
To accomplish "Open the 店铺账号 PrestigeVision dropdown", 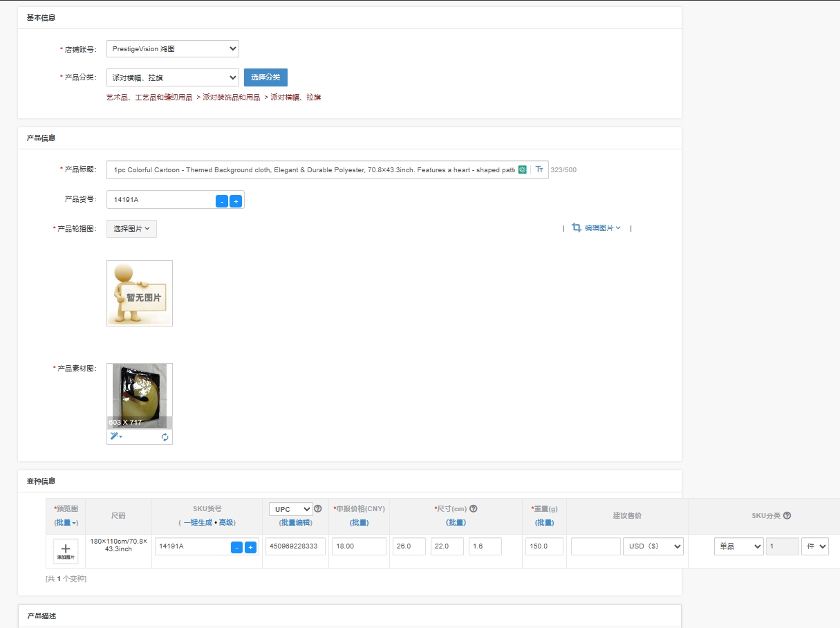I will (172, 49).
